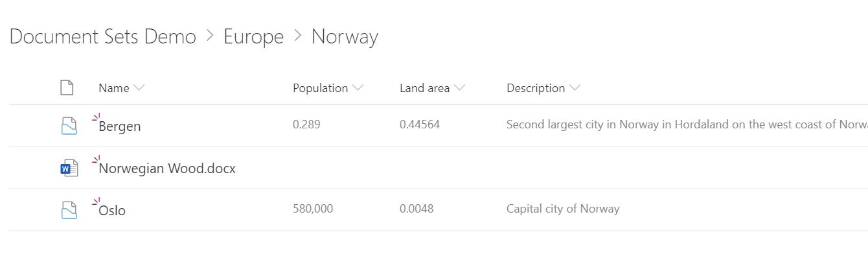Expand the Land area column menu
This screenshot has height=258, width=868.
459,88
